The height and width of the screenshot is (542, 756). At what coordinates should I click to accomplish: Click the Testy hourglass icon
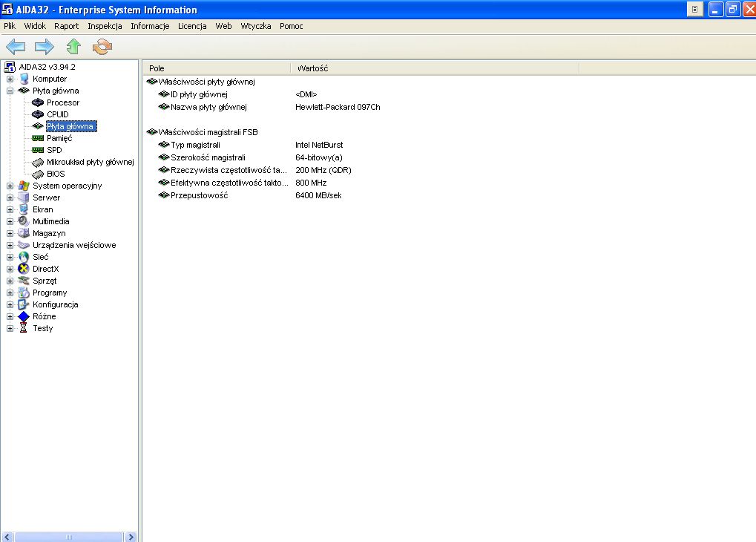click(24, 328)
